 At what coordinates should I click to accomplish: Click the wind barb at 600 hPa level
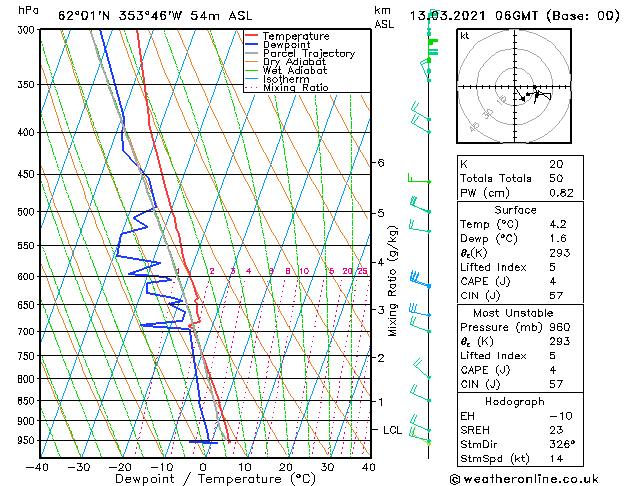(420, 279)
